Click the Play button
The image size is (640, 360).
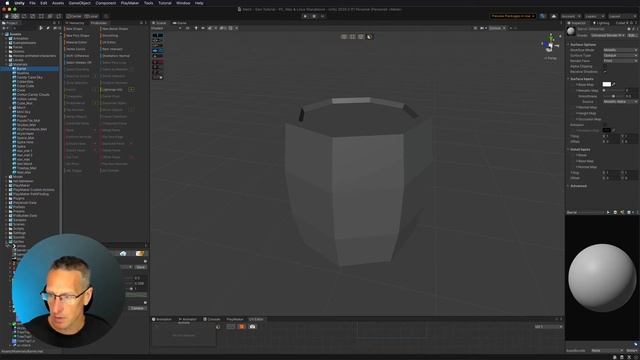305,16
